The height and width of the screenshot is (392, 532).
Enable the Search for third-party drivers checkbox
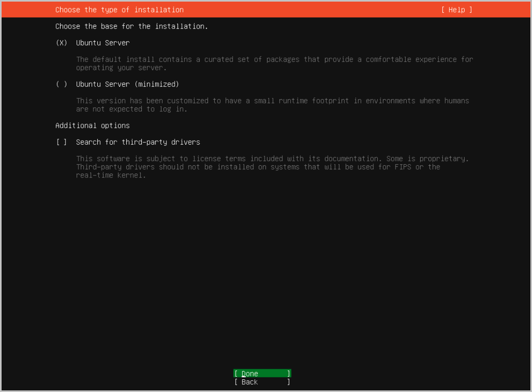tap(62, 142)
